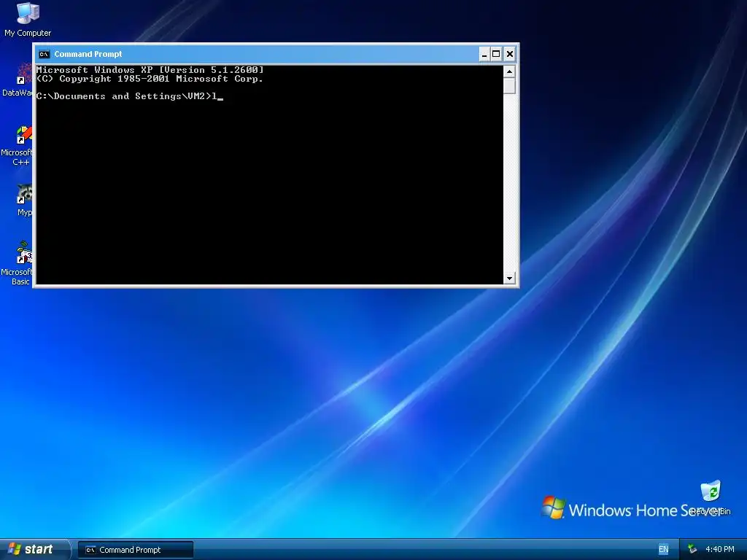Click the Documents and Settings prompt line
The height and width of the screenshot is (560, 747).
130,96
